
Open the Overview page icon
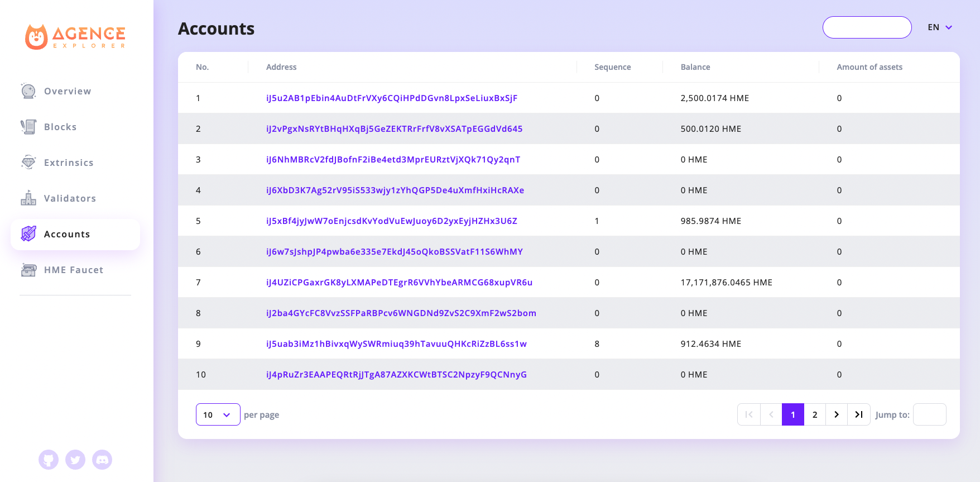(x=28, y=91)
